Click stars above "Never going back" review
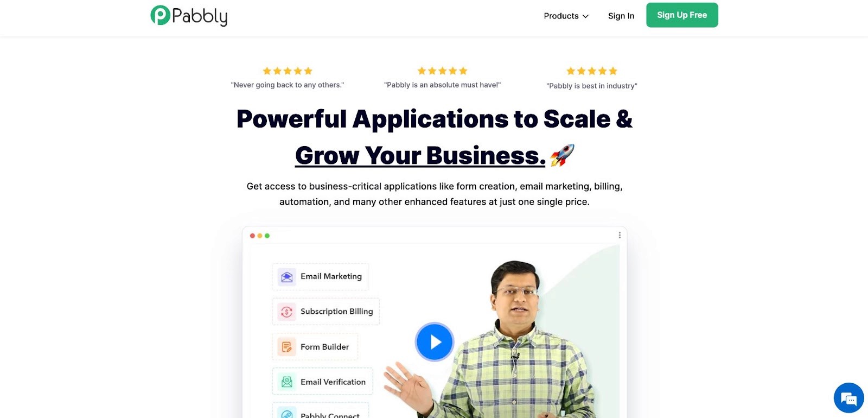Viewport: 868px width, 418px height. [x=288, y=71]
